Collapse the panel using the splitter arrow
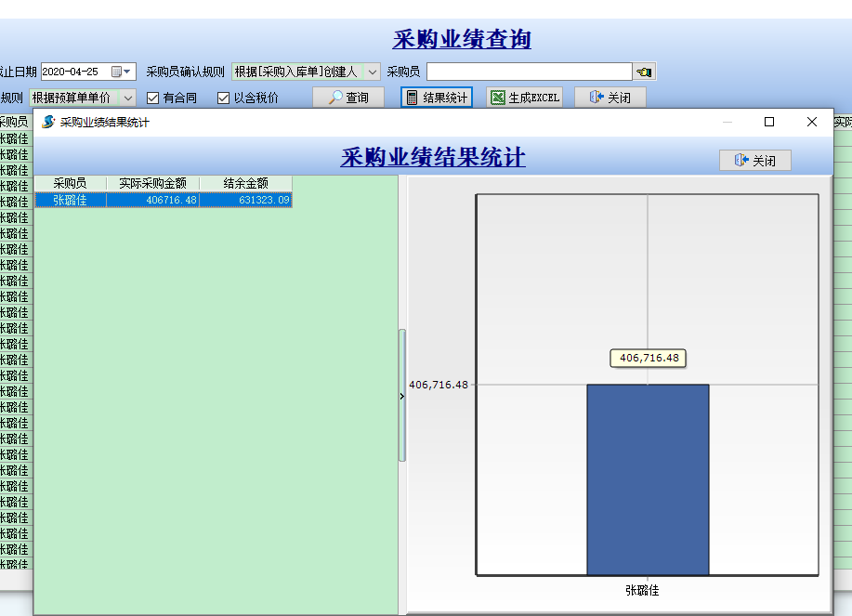This screenshot has width=852, height=616. coord(402,396)
